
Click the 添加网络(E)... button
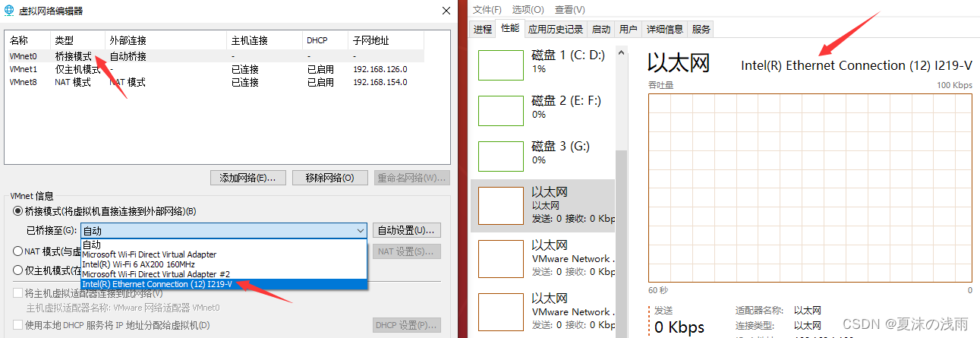click(247, 178)
